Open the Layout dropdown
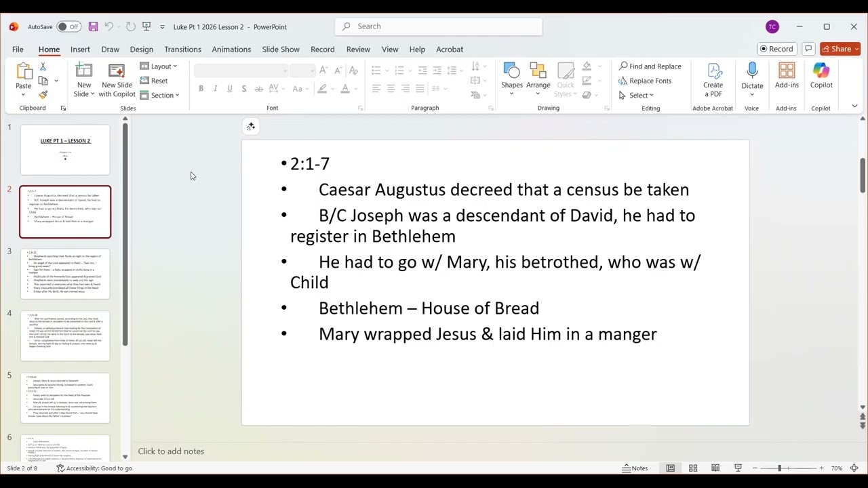Screen dimensions: 868x488 click(x=159, y=66)
